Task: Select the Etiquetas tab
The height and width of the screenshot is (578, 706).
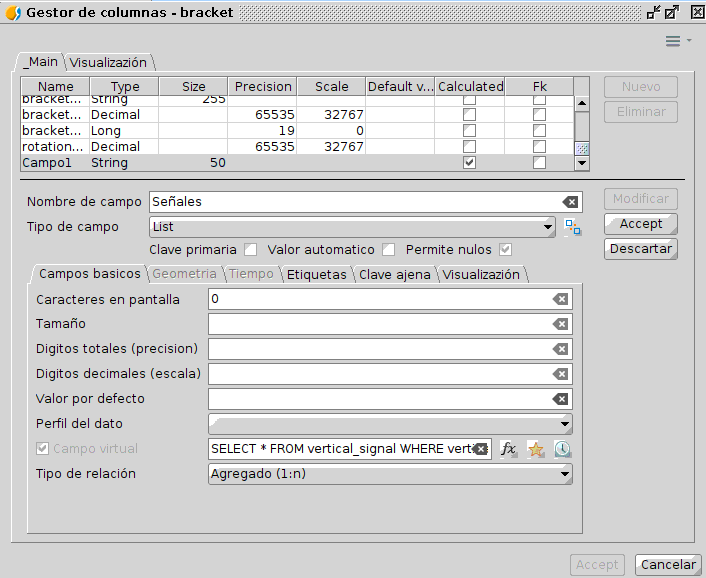Action: click(x=317, y=275)
